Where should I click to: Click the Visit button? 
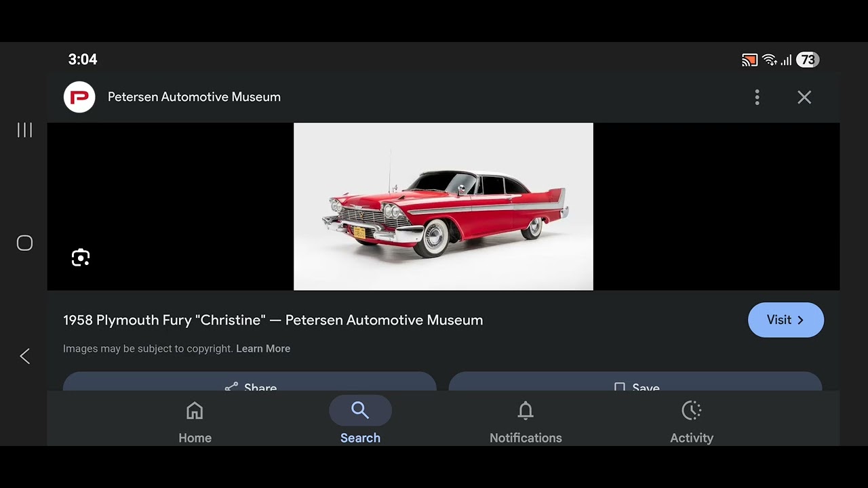point(785,320)
